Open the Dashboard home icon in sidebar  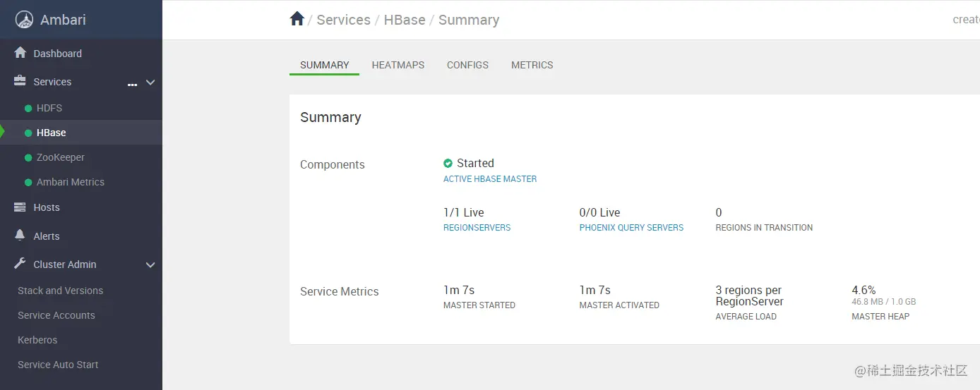tap(20, 53)
